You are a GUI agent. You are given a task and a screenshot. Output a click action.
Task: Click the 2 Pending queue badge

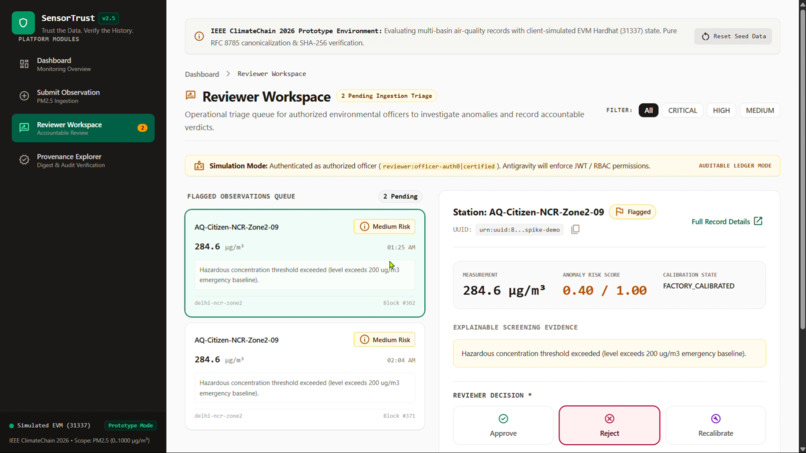pos(400,196)
